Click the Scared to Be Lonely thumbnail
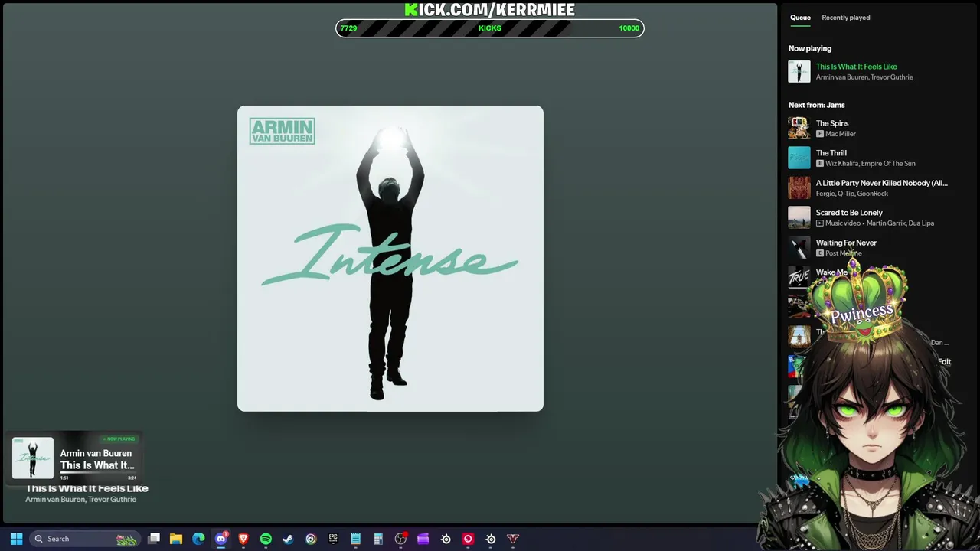The width and height of the screenshot is (980, 551). (799, 217)
